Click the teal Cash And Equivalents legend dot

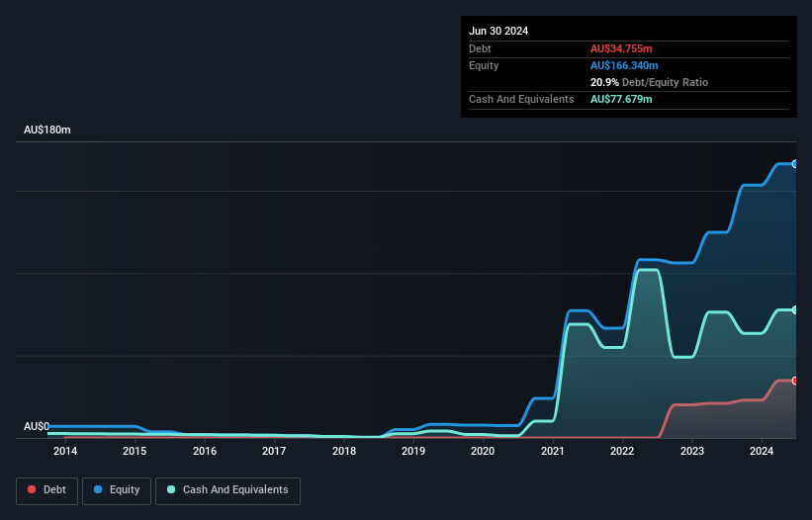coord(171,489)
